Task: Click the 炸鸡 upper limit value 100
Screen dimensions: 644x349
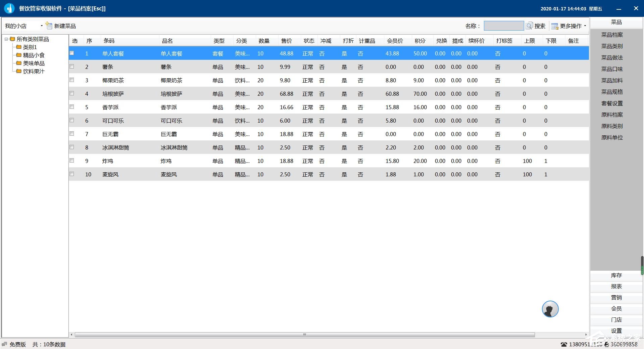Action: tap(527, 161)
